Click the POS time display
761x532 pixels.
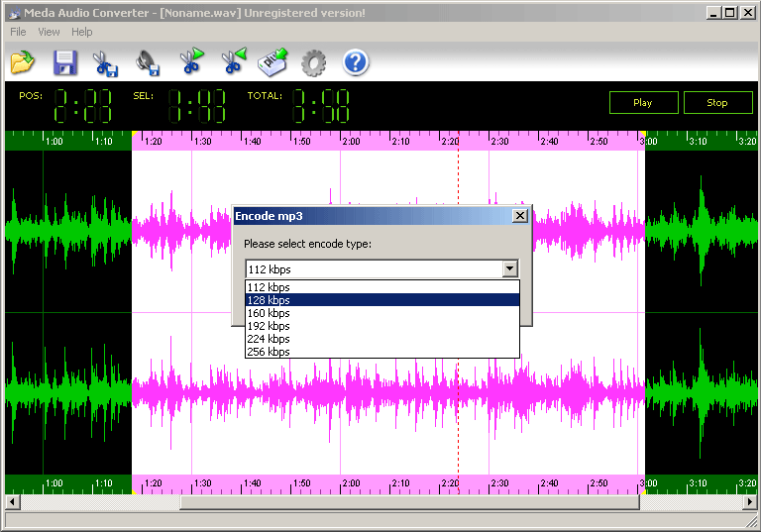[82, 105]
